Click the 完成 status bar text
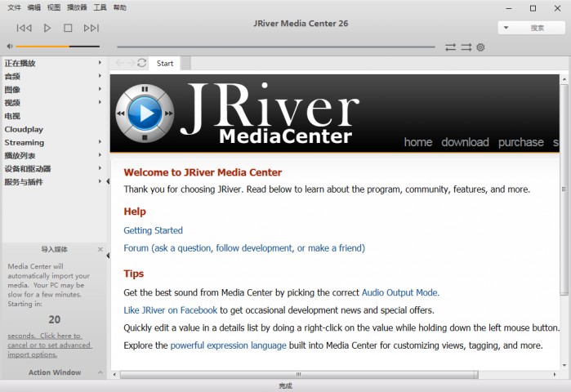 286,385
